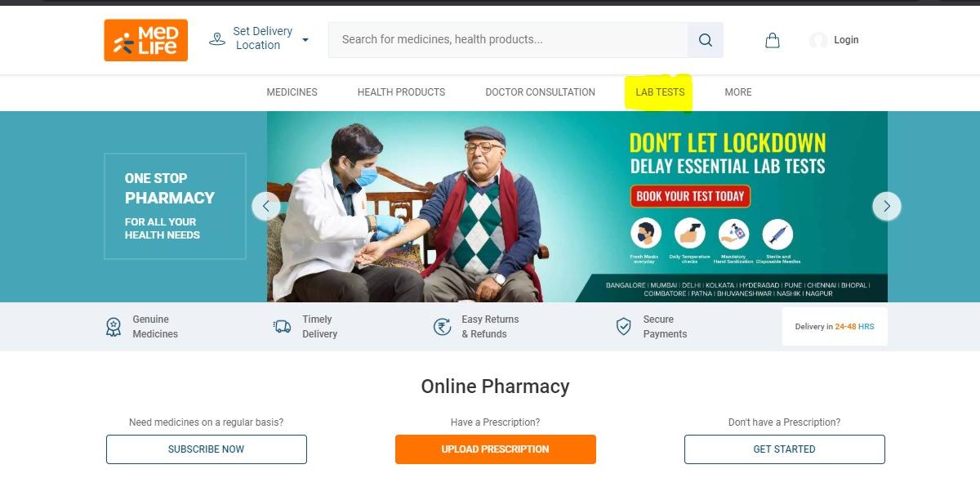Click the delivery location pin icon
The height and width of the screenshot is (487, 980).
[217, 38]
